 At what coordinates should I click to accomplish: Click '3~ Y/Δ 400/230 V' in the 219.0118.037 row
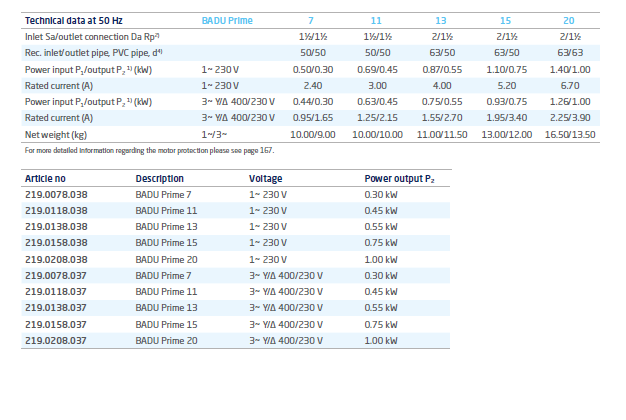pyautogui.click(x=286, y=291)
